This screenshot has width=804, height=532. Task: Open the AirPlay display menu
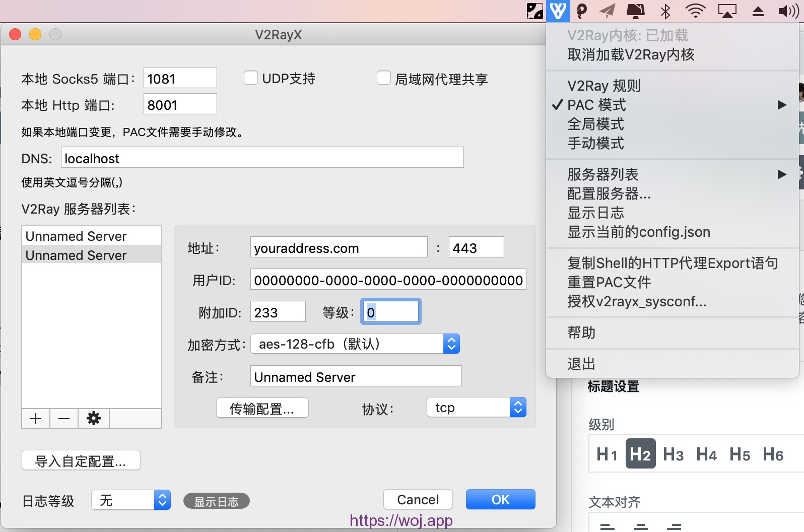727,11
